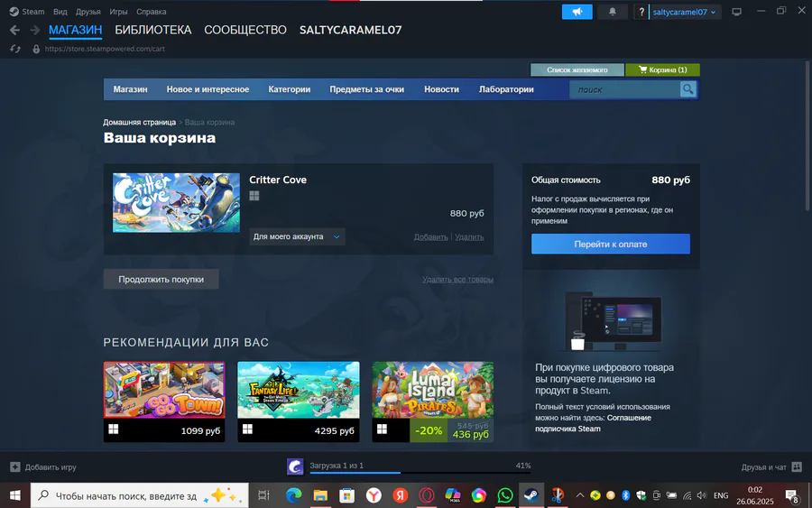Click Предметы за очки
This screenshot has width=812, height=508.
coord(366,89)
